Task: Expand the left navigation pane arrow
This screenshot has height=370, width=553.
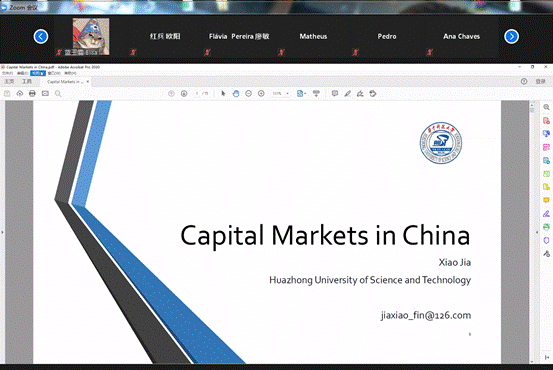Action: coord(2,232)
